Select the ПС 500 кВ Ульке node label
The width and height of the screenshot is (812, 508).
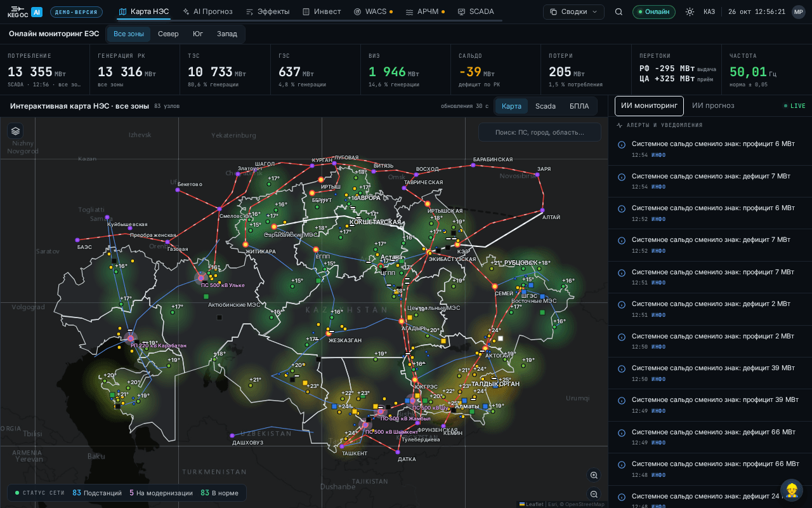pos(223,285)
